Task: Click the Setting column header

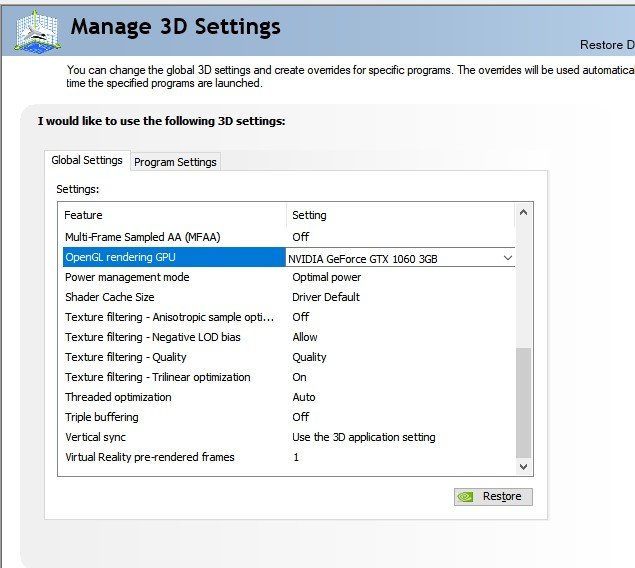Action: pyautogui.click(x=401, y=215)
